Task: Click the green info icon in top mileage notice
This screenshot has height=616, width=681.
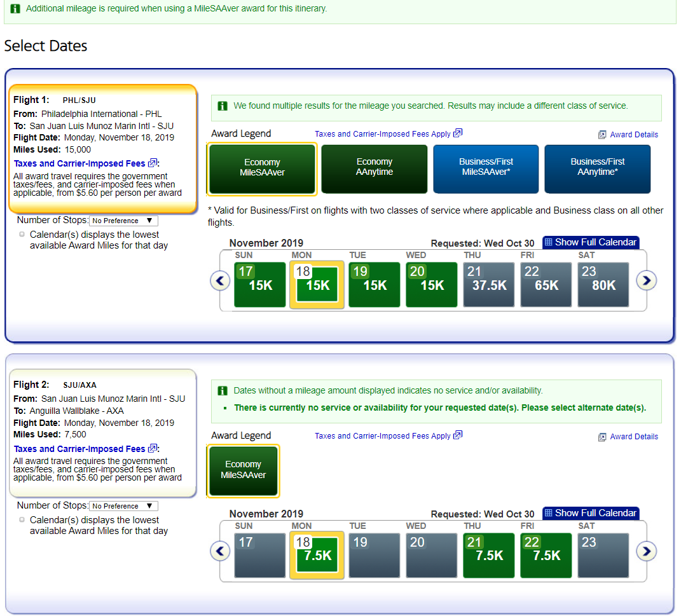Action: (x=15, y=9)
